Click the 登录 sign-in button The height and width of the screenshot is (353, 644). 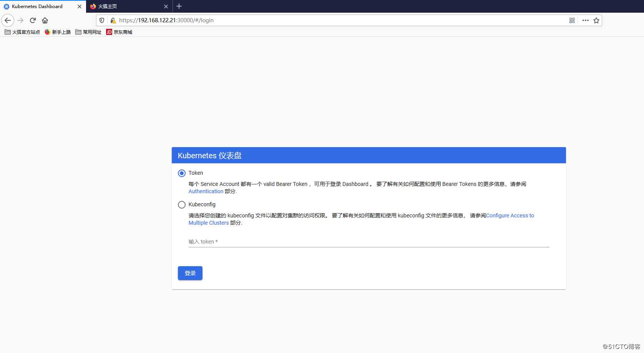pos(190,273)
